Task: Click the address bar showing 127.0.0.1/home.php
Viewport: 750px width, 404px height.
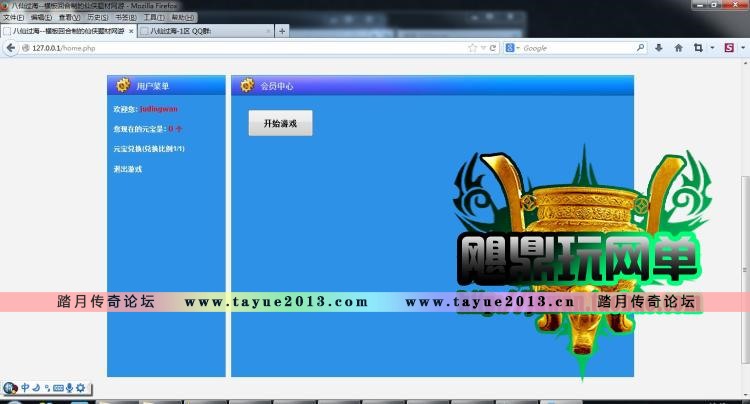Action: point(249,48)
